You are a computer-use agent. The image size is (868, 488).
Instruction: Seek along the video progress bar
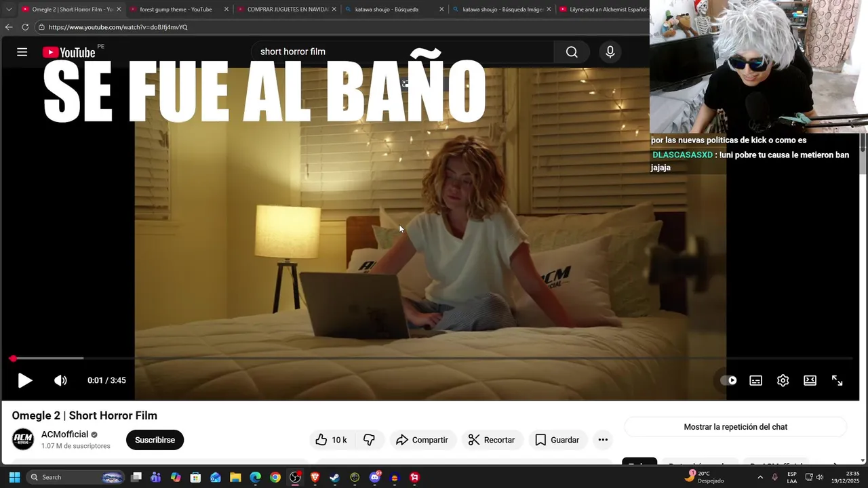[x=431, y=358]
